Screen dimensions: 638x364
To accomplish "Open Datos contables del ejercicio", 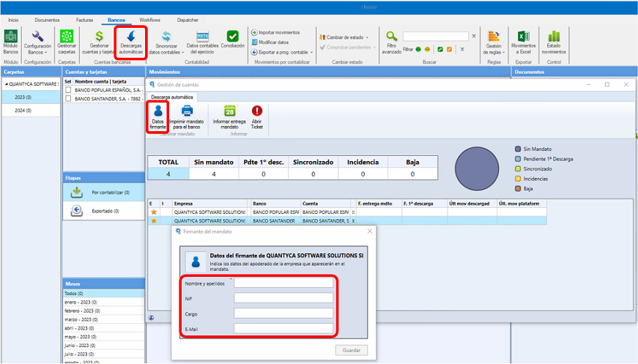I will (x=202, y=42).
